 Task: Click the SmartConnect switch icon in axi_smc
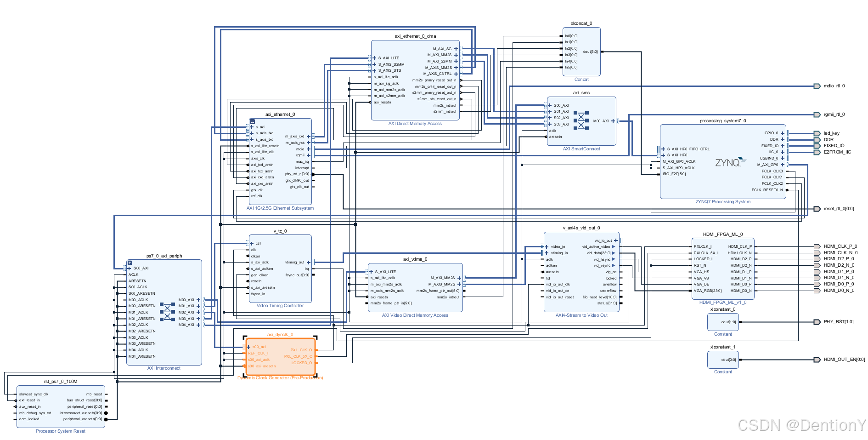(581, 120)
